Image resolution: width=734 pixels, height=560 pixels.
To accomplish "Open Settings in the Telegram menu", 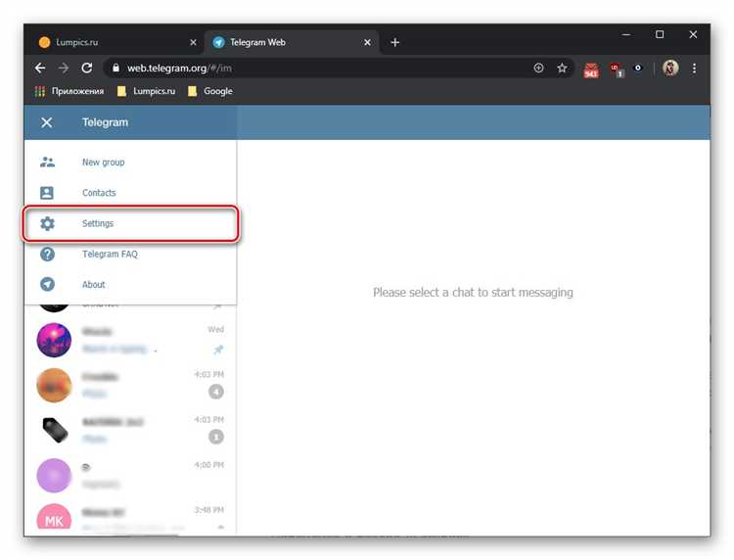I will coord(130,223).
